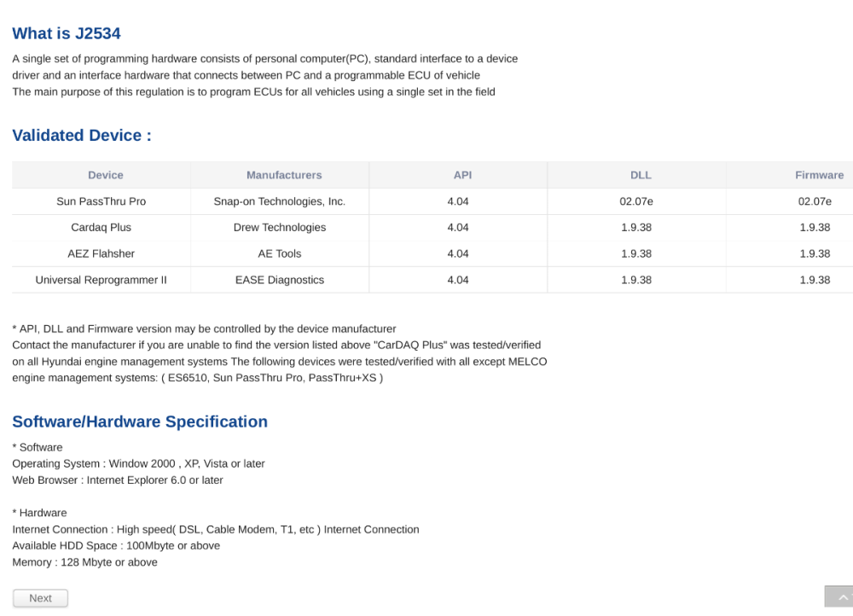The height and width of the screenshot is (616, 853).
Task: Click the Software/Hardware Specification heading
Action: [140, 421]
